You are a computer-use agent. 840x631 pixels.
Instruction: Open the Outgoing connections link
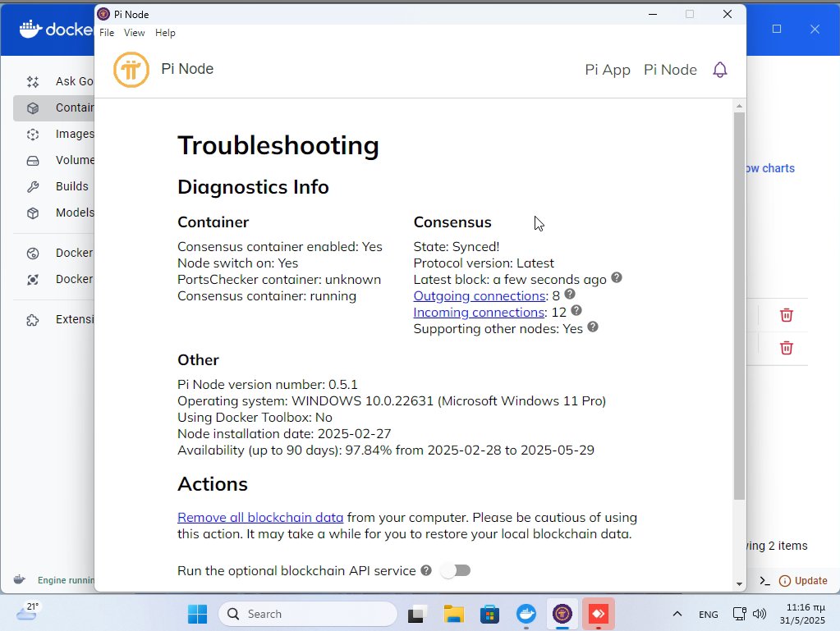coord(480,296)
